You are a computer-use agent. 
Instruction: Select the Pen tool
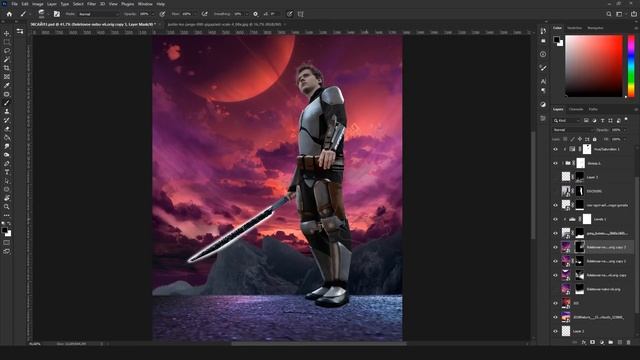click(x=7, y=163)
